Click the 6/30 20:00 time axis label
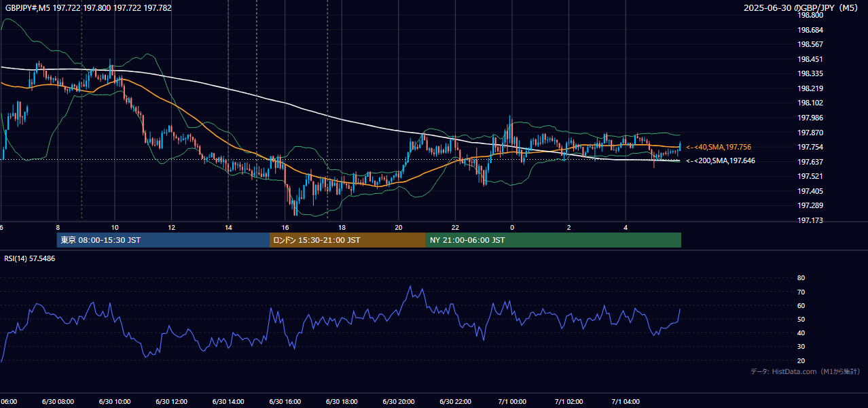Screen dimensions: 868x408 pos(399,401)
